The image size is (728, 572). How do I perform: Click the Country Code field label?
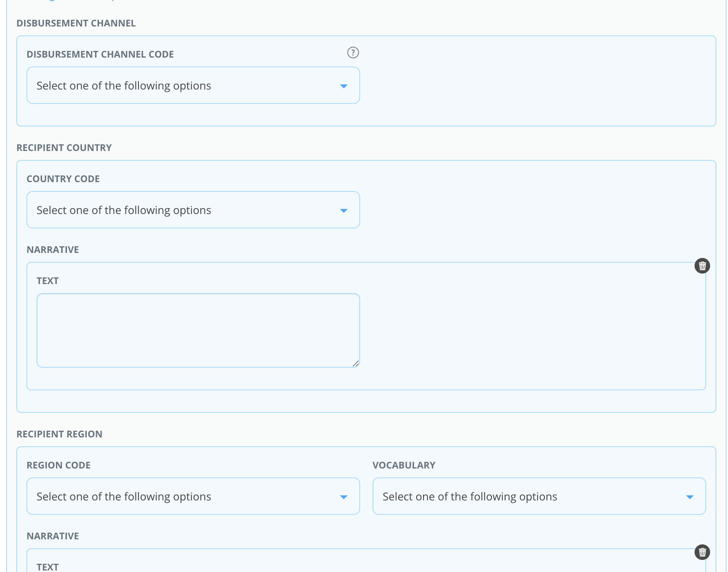tap(63, 179)
